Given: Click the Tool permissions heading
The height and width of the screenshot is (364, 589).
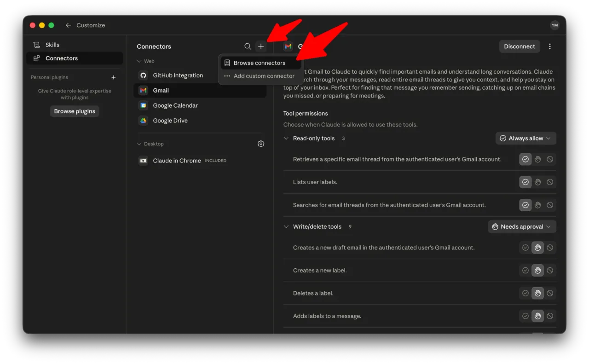Looking at the screenshot, I should 306,114.
